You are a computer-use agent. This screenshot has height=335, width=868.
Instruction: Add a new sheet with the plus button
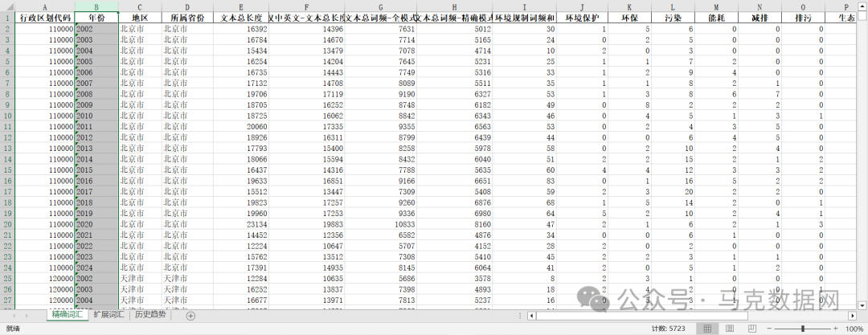point(190,316)
